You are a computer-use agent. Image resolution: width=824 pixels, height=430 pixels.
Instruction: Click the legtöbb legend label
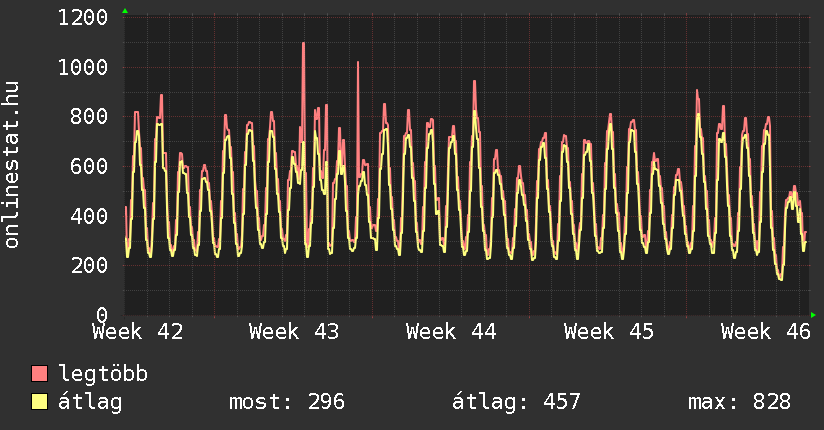point(104,375)
